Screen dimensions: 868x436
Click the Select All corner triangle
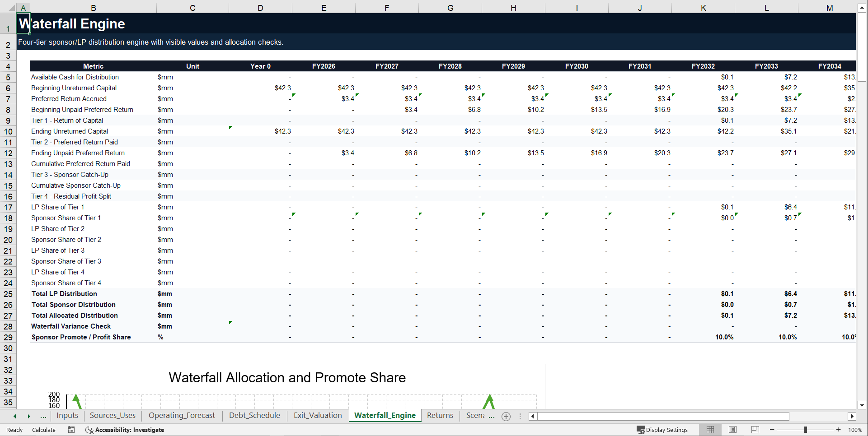[x=11, y=8]
